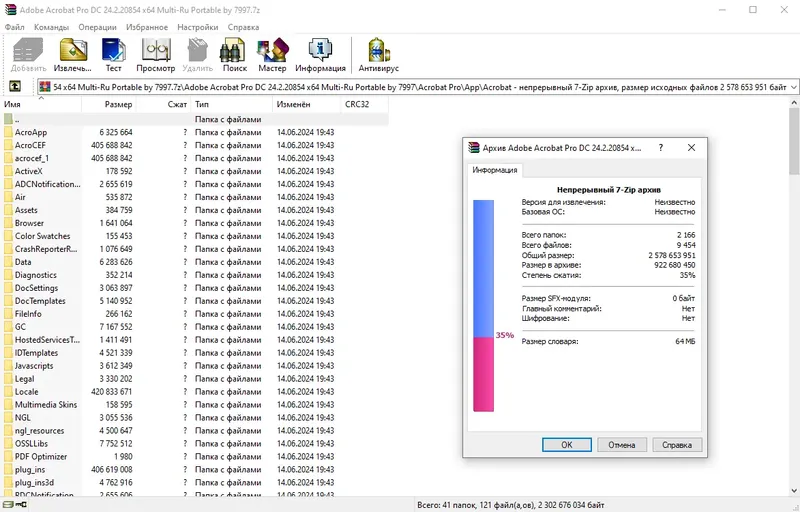Image resolution: width=800 pixels, height=512 pixels.
Task: Click the status bar total files text
Action: (511, 505)
